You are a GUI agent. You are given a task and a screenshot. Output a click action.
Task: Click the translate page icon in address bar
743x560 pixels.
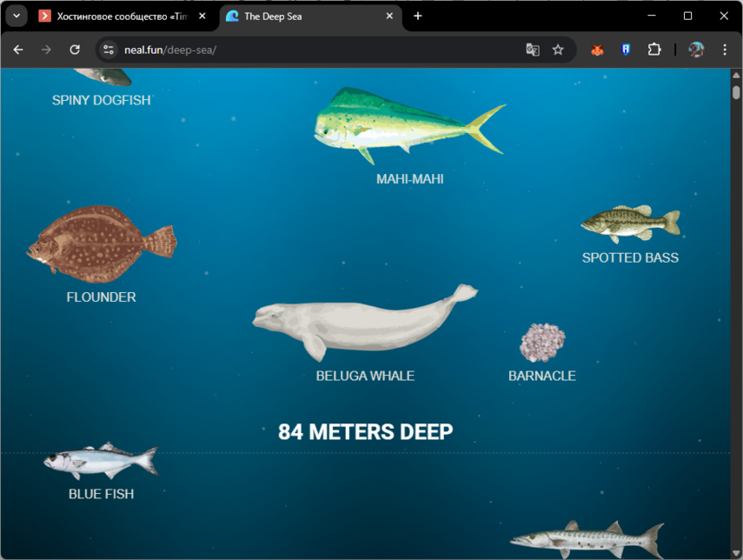coord(533,50)
